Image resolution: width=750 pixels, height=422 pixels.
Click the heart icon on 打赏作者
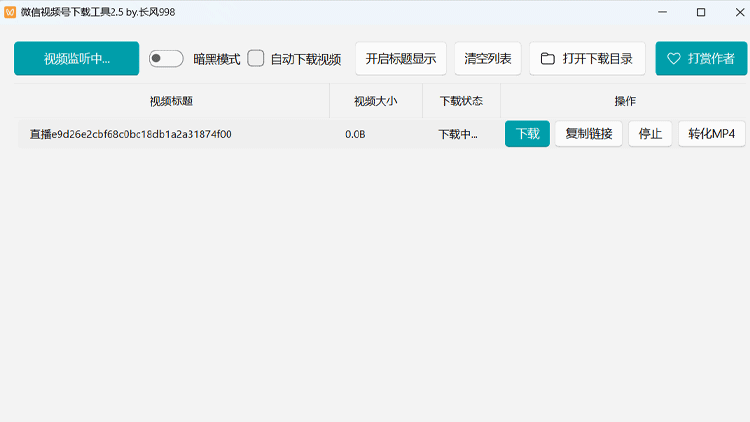click(x=673, y=59)
